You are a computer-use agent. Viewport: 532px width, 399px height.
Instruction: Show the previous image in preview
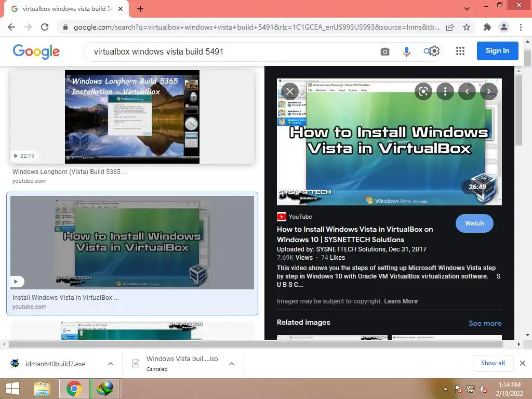[x=467, y=91]
